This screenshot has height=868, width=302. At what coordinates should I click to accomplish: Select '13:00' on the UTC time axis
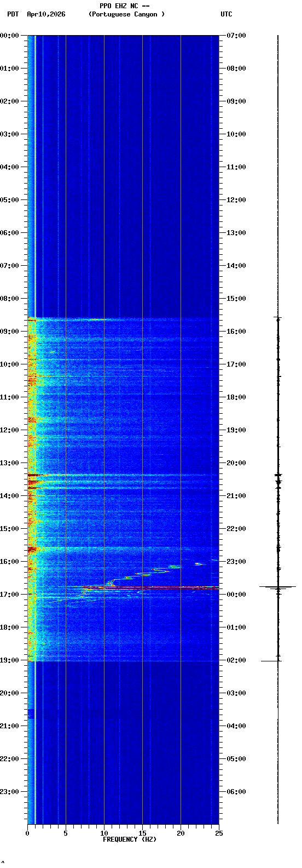pyautogui.click(x=236, y=233)
